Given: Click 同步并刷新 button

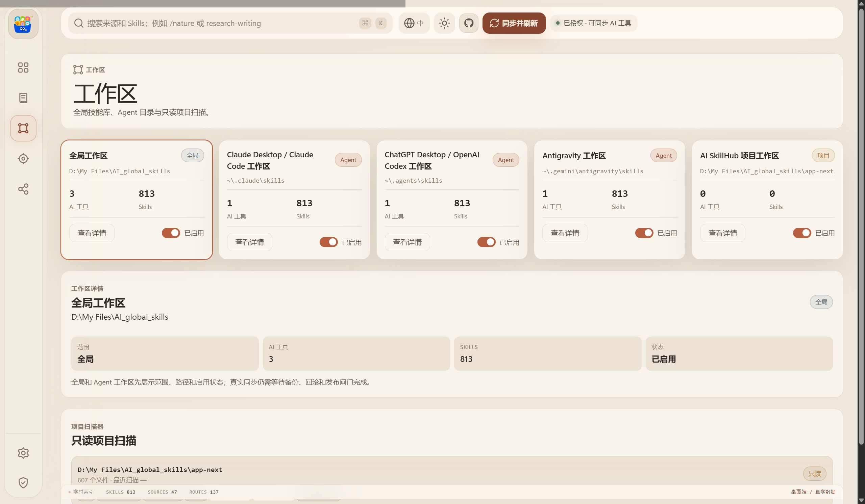Looking at the screenshot, I should tap(514, 23).
